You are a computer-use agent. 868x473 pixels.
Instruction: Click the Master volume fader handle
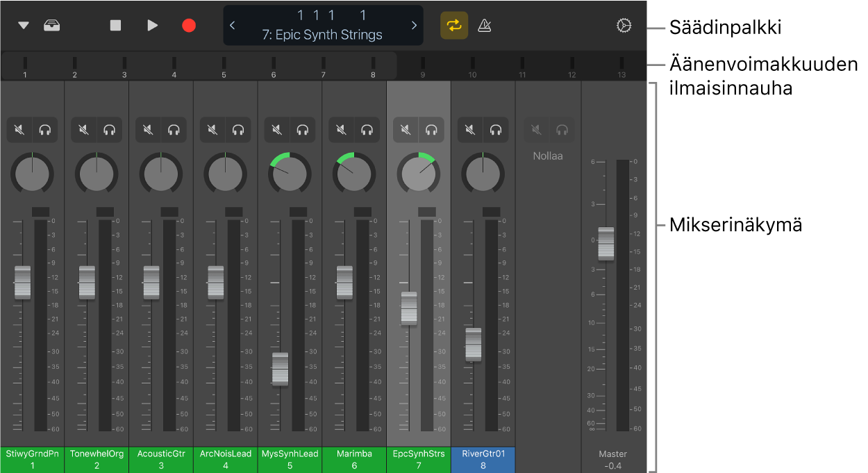point(606,244)
